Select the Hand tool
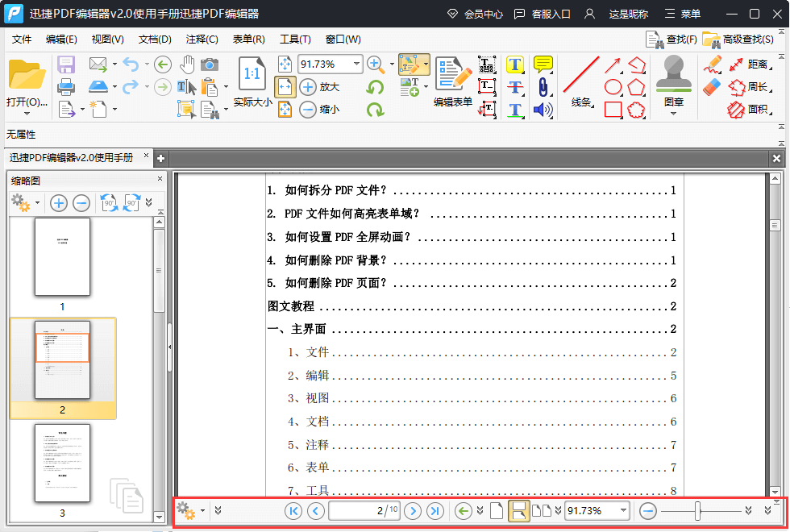Viewport: 790px width, 532px height. 187,64
